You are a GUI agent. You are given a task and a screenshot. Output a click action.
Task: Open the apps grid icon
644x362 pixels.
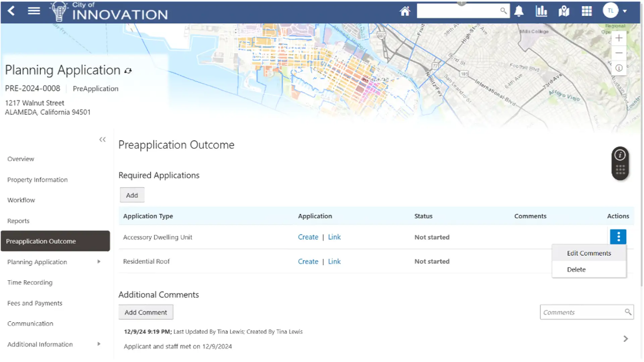pyautogui.click(x=587, y=11)
